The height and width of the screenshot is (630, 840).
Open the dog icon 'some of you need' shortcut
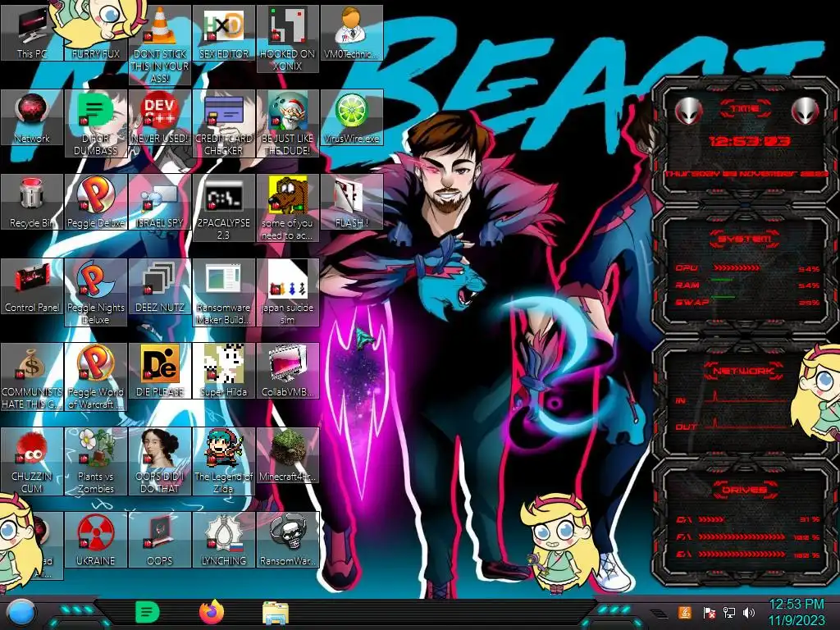[288, 208]
